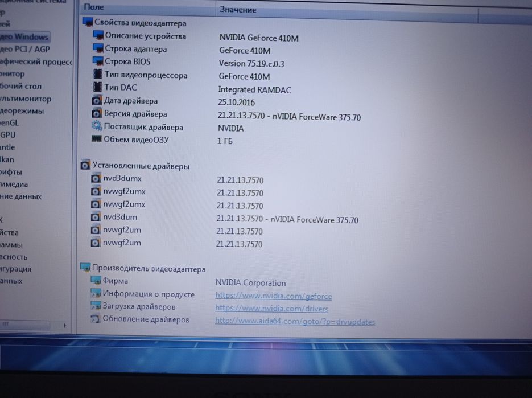Click the Свойства видеоадаптера section icon
Viewport: 532px width, 398px height.
click(x=88, y=22)
